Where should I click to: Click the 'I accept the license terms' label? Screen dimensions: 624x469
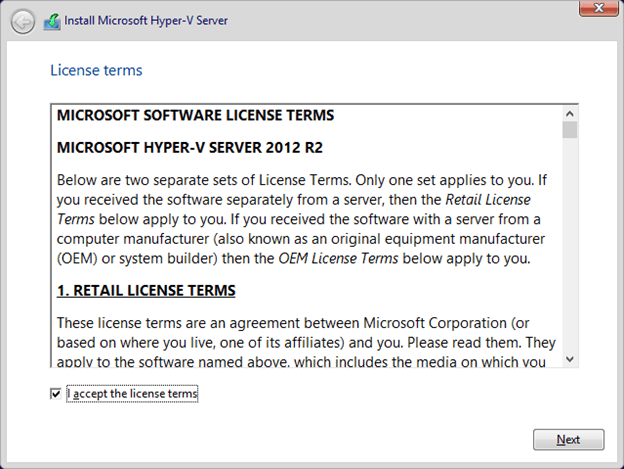tap(132, 395)
